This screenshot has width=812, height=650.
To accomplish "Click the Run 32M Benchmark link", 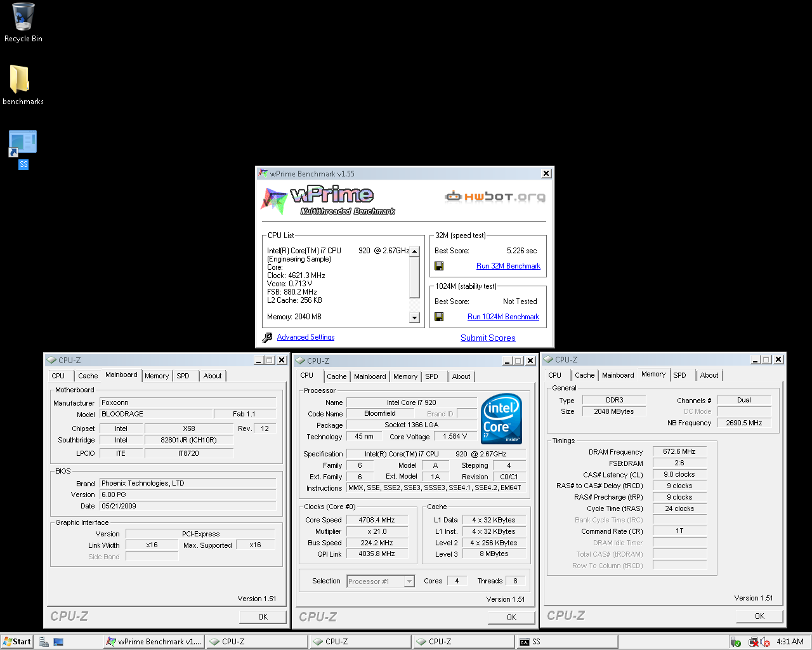I will 508,266.
